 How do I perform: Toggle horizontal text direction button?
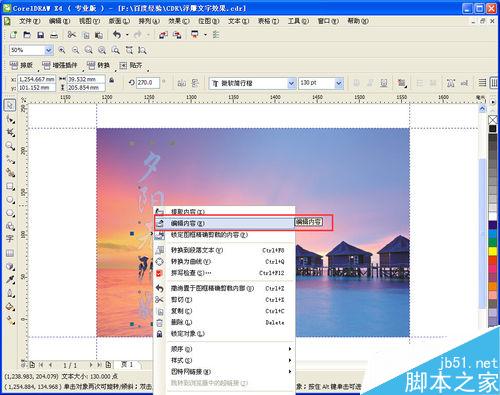[x=482, y=83]
